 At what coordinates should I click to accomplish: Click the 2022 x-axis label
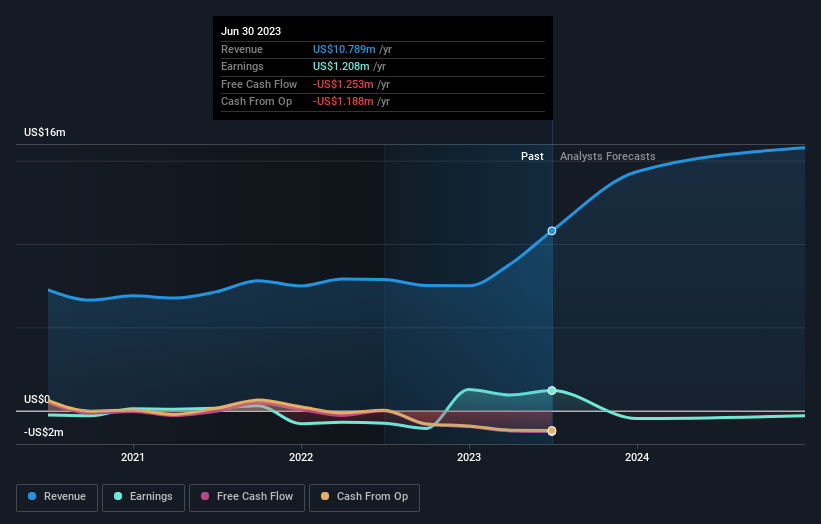coord(301,457)
